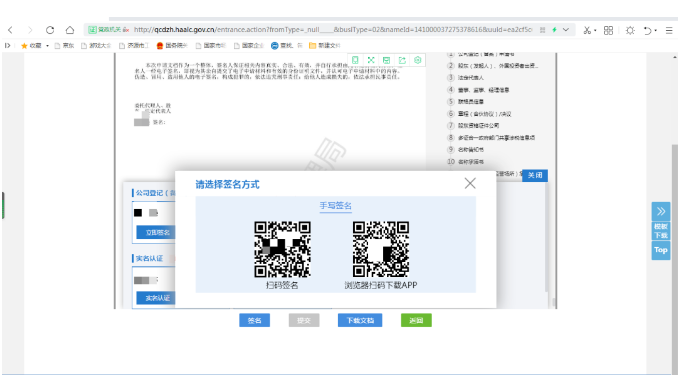Expand the bookmarks sidebar toggle arrow

[7, 45]
